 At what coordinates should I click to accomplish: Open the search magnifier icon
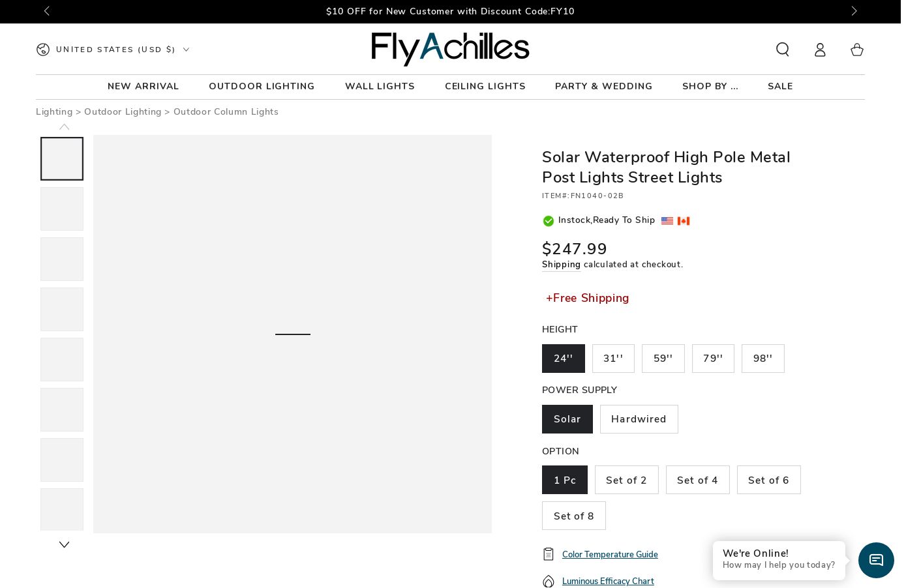pos(783,50)
